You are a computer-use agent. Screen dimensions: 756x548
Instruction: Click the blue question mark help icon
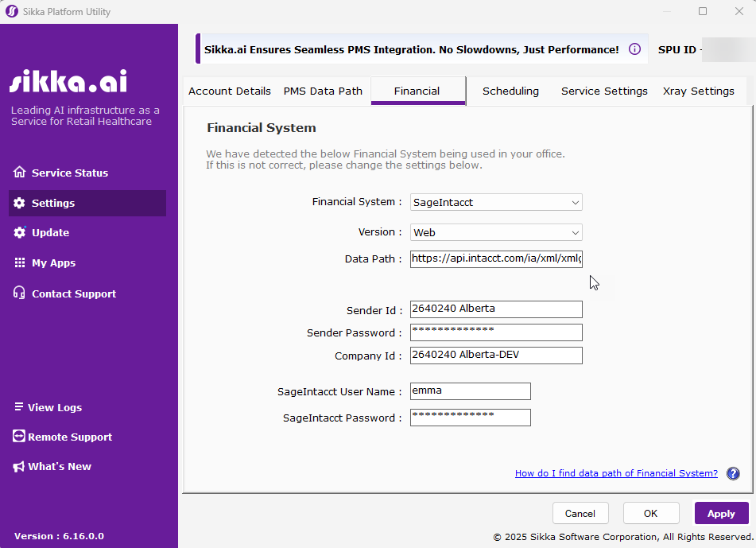click(733, 473)
